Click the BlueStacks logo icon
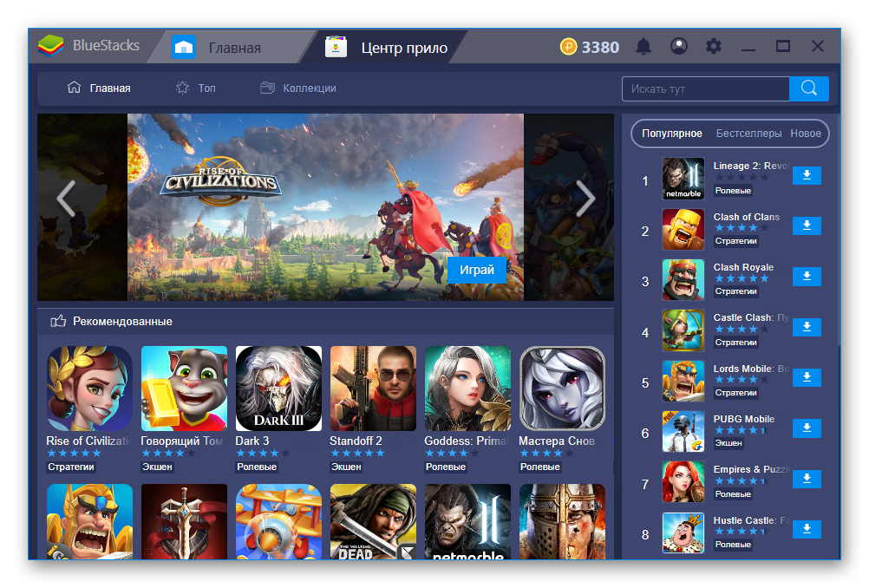Screen dimensions: 869x588 pos(51,46)
